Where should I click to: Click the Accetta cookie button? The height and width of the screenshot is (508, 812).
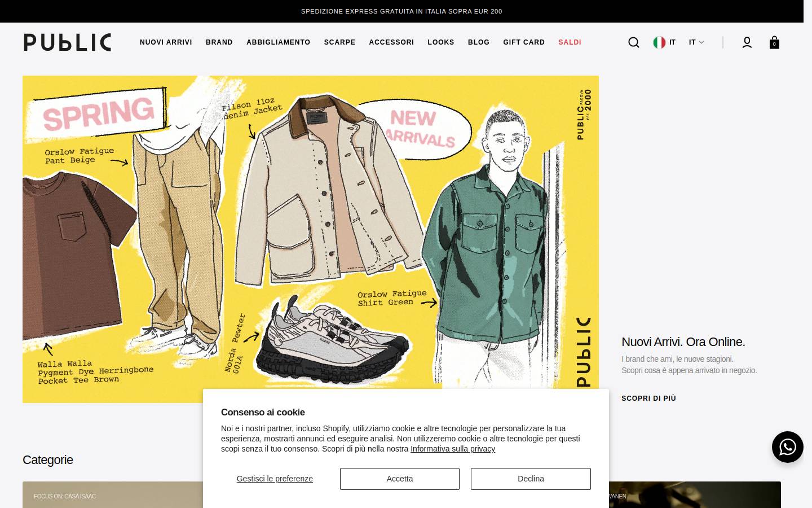click(x=400, y=479)
